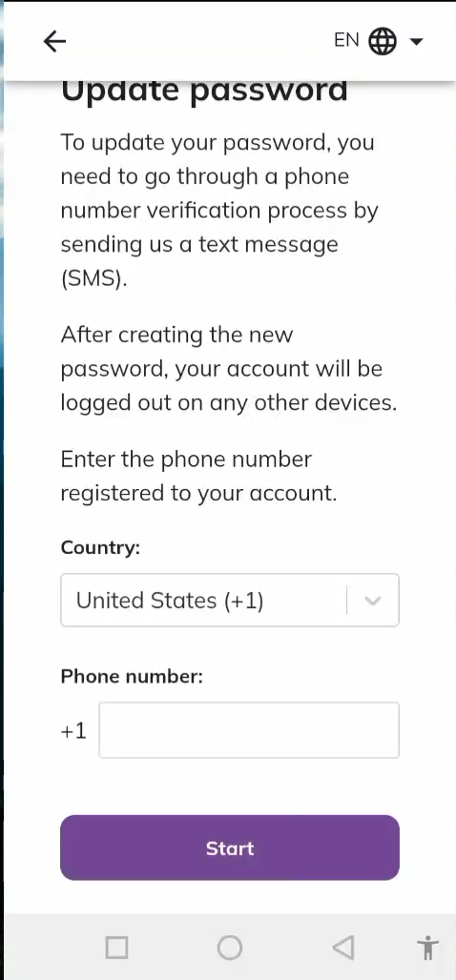Click the logged out on other devices paragraph
Viewport: 456px width, 980px height.
click(x=229, y=369)
